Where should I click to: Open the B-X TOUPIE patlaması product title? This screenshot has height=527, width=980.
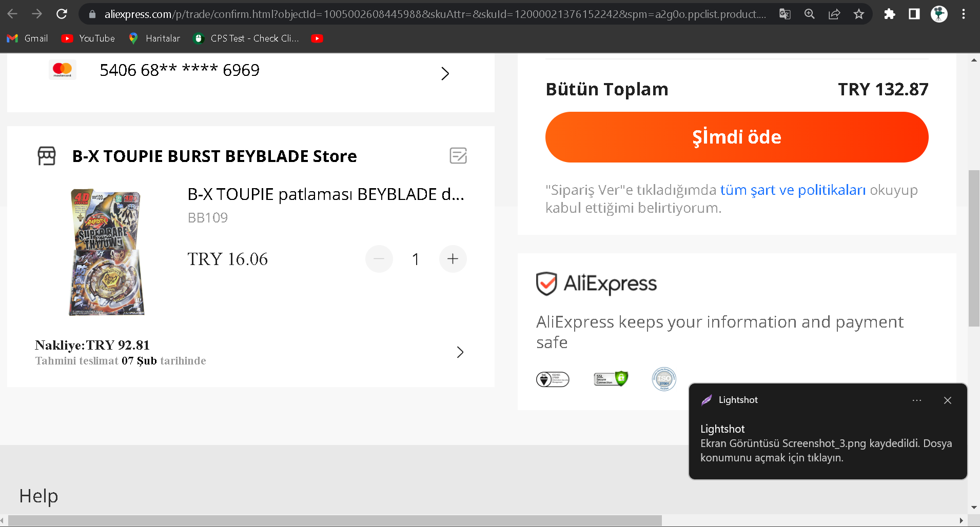[326, 194]
